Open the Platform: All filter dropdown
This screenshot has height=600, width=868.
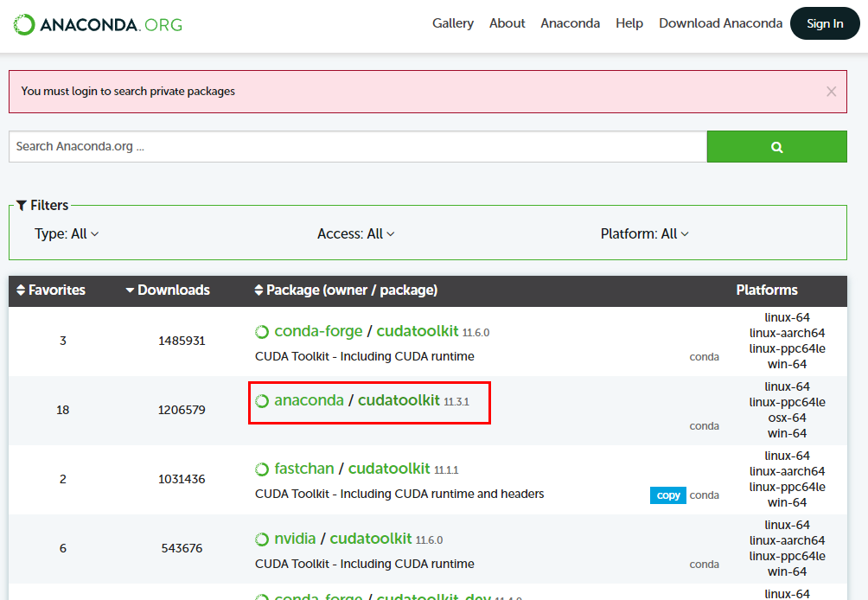point(644,234)
